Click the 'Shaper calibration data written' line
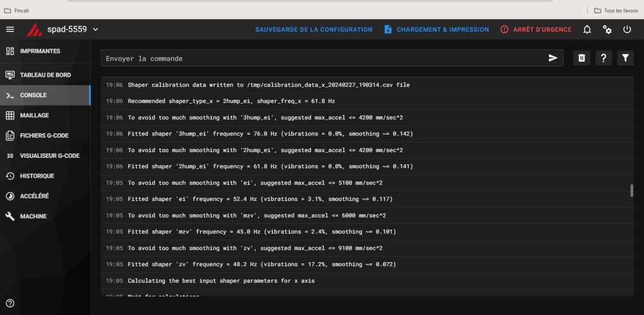The image size is (644, 315). click(x=367, y=85)
